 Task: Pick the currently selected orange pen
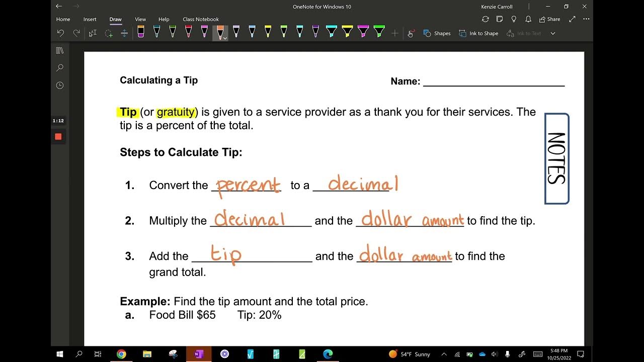[219, 32]
